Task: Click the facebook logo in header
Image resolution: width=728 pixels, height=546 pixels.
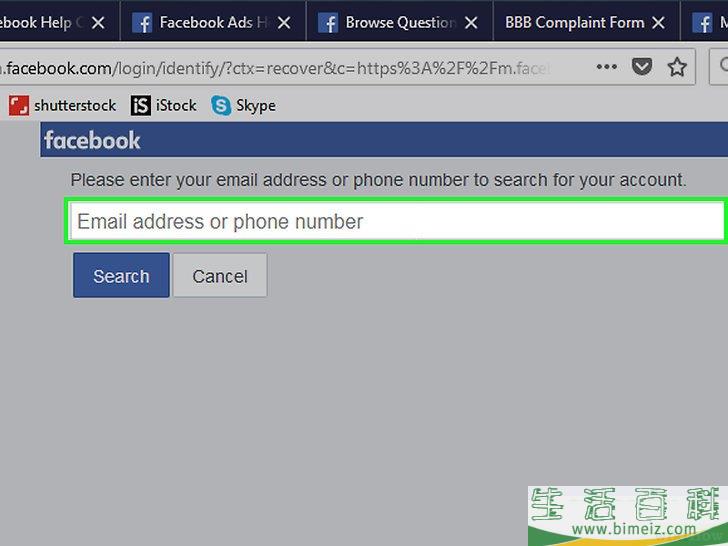Action: tap(92, 140)
